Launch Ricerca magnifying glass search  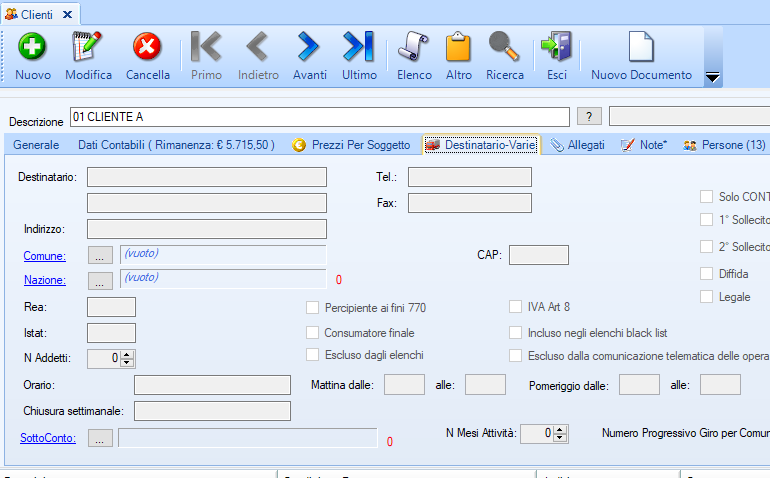(504, 47)
